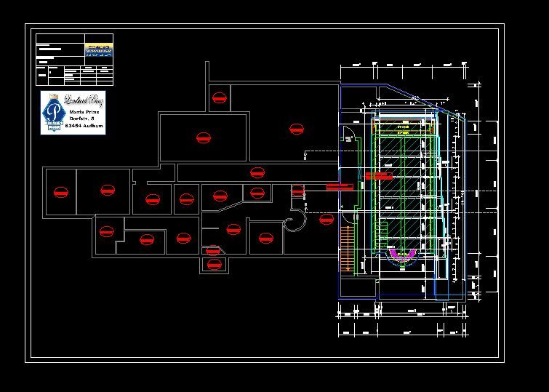Select the topmost red oval room marker
Viewport: 549px width, 392px height.
click(x=217, y=97)
